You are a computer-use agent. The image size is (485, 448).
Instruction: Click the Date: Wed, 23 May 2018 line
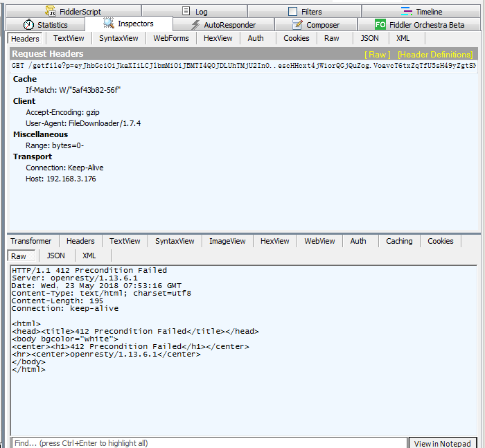pos(96,286)
